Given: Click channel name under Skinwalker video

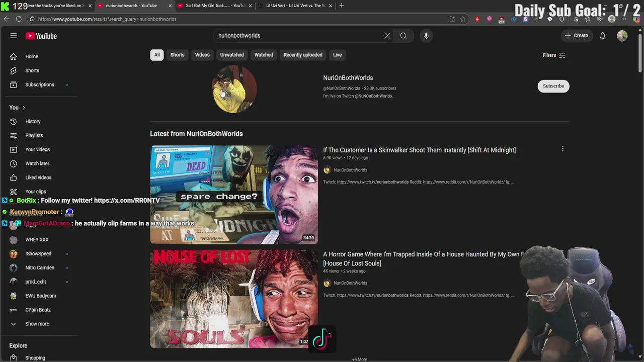Looking at the screenshot, I should tap(350, 170).
